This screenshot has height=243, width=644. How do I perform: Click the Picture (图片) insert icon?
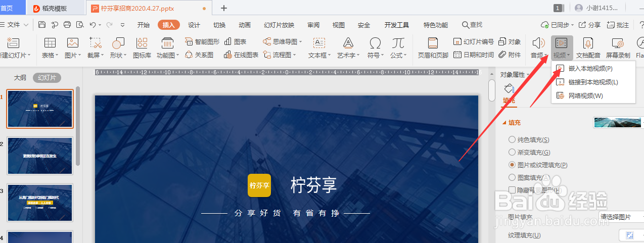tap(73, 43)
